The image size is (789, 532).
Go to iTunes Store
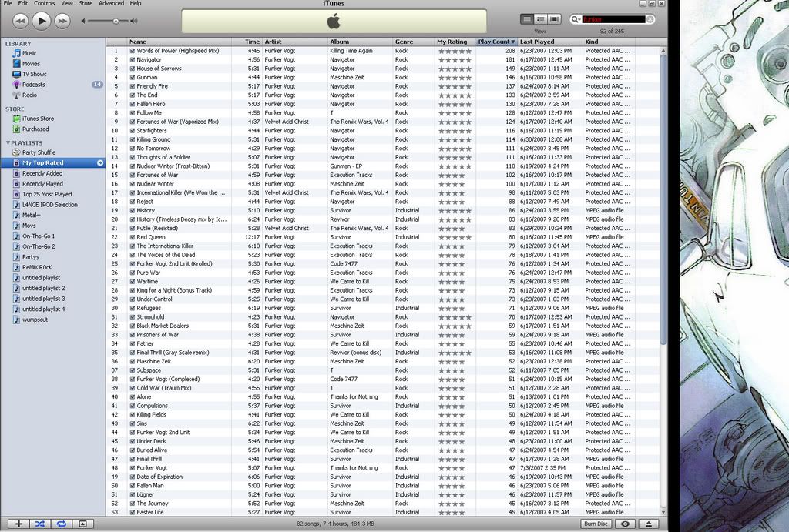click(38, 119)
